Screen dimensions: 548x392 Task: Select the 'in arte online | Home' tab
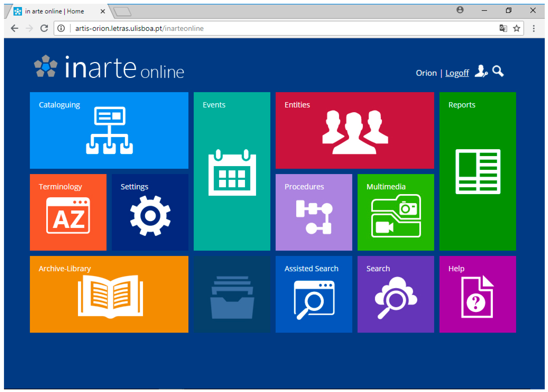tap(55, 11)
